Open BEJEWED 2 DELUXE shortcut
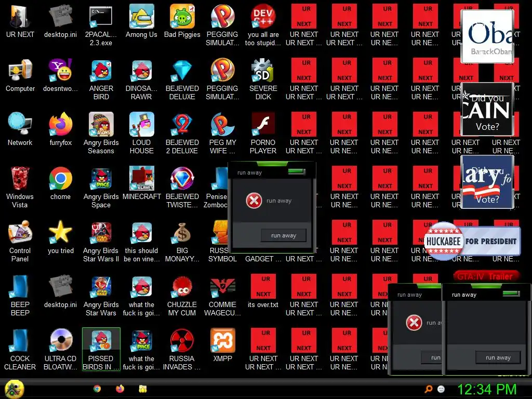Screen dimensions: 532x399 182,133
